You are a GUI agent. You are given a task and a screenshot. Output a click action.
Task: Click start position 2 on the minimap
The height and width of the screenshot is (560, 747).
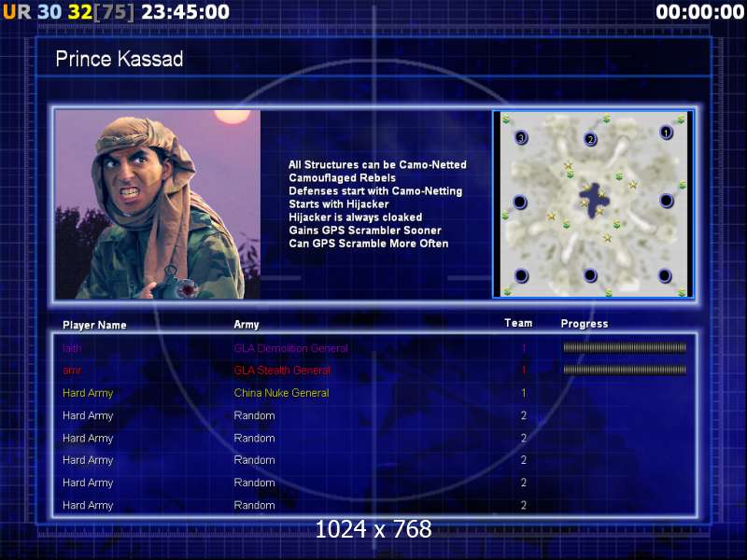point(590,139)
